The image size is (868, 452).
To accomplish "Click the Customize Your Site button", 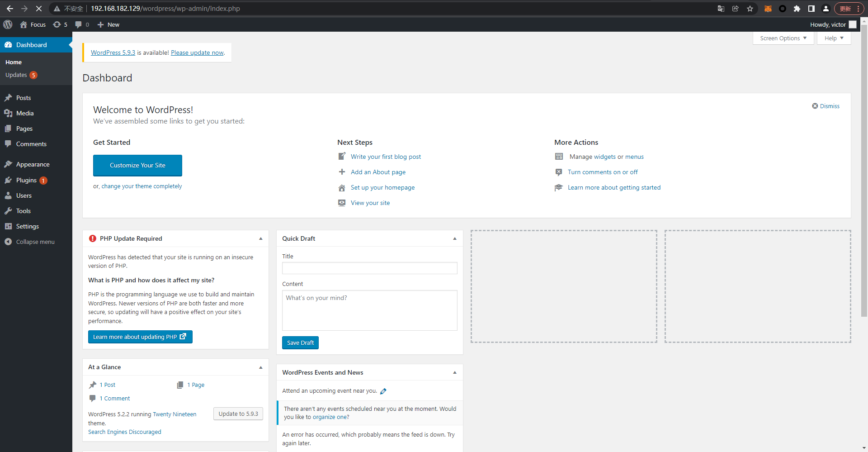I will point(137,166).
